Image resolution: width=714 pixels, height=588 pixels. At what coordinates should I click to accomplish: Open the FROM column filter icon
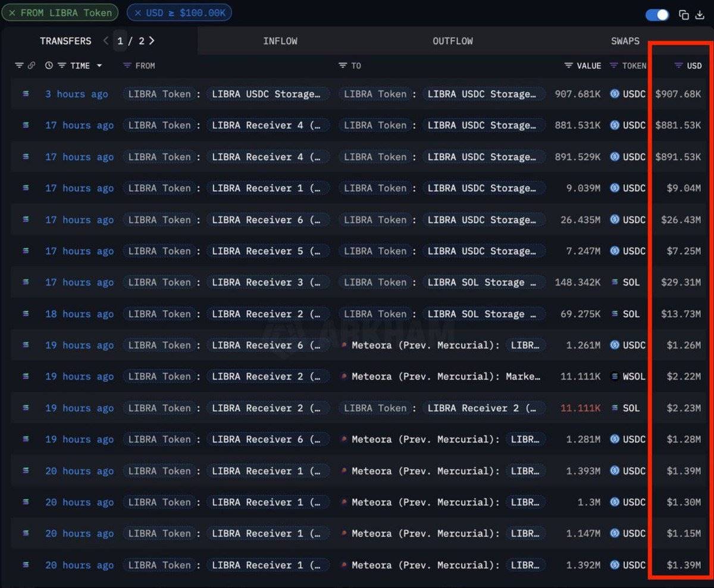coord(127,65)
